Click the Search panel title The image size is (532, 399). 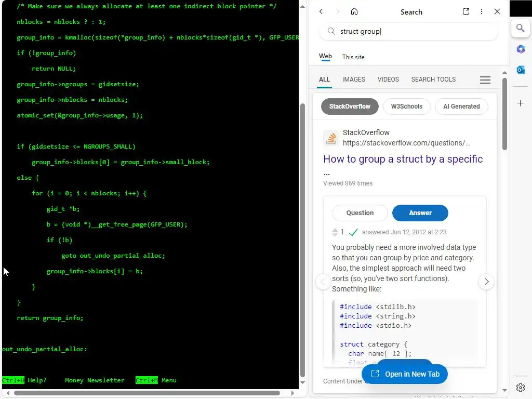[x=411, y=12]
